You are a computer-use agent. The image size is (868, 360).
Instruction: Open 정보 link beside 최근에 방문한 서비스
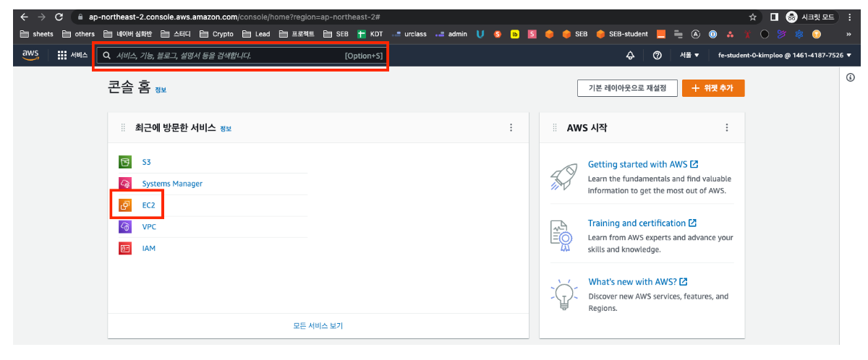pyautogui.click(x=226, y=129)
